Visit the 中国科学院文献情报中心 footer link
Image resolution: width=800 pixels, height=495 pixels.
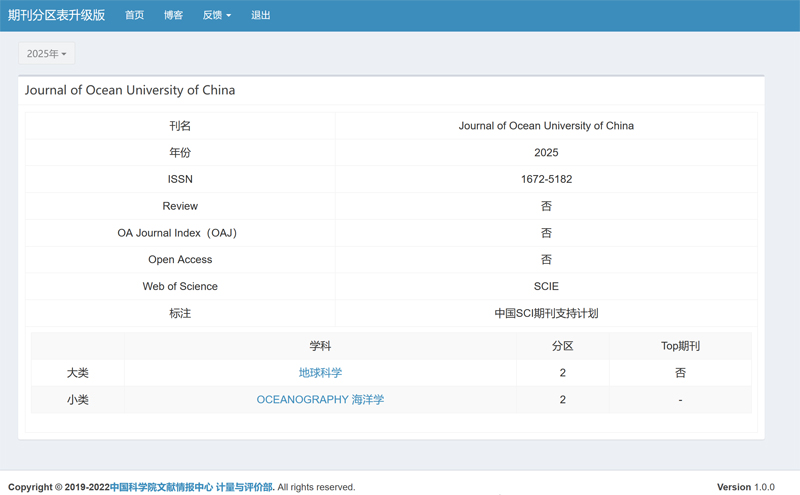pos(161,487)
